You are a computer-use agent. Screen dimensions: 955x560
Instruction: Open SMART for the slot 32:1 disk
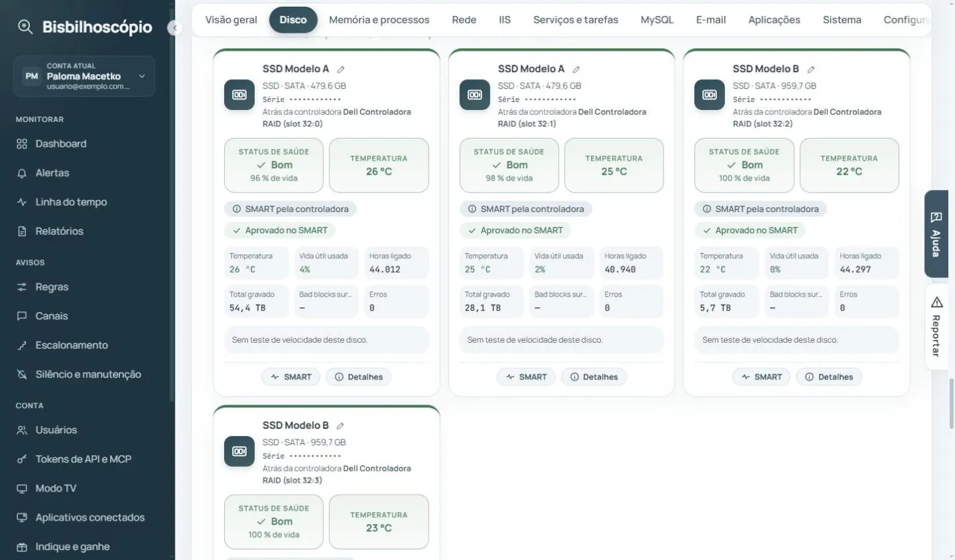(x=526, y=377)
